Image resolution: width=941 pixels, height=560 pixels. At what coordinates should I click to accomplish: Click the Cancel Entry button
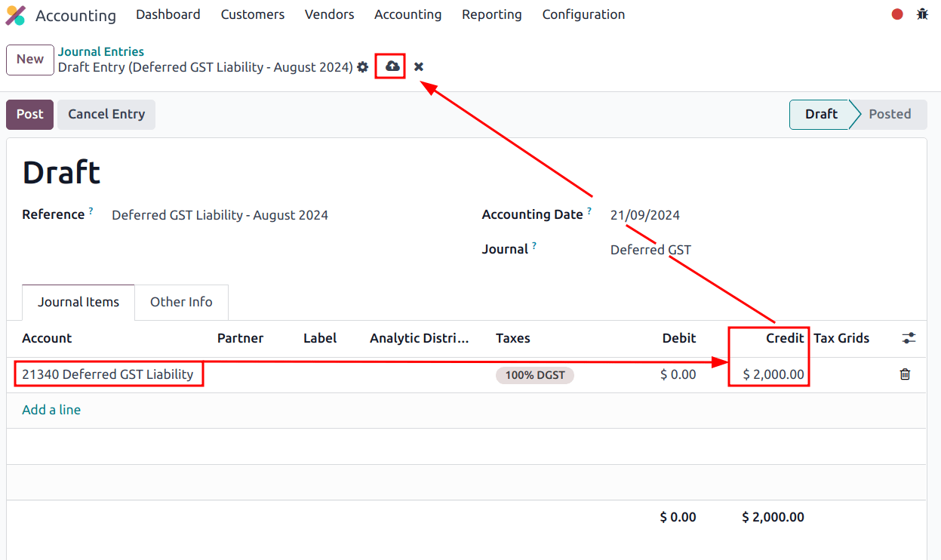[106, 114]
